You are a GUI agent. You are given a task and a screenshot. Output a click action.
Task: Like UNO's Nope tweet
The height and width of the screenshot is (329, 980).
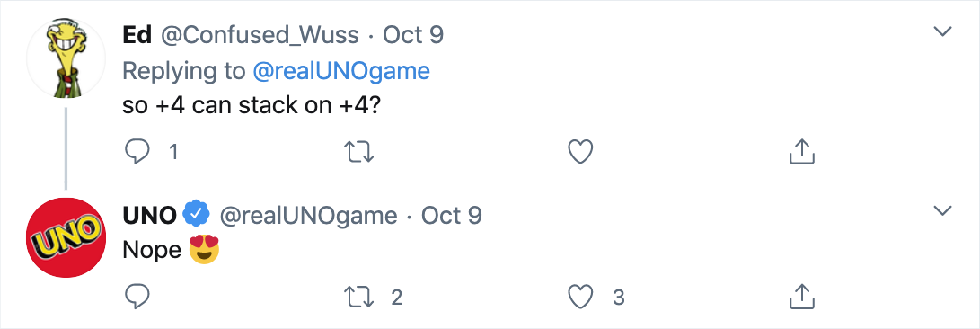580,297
